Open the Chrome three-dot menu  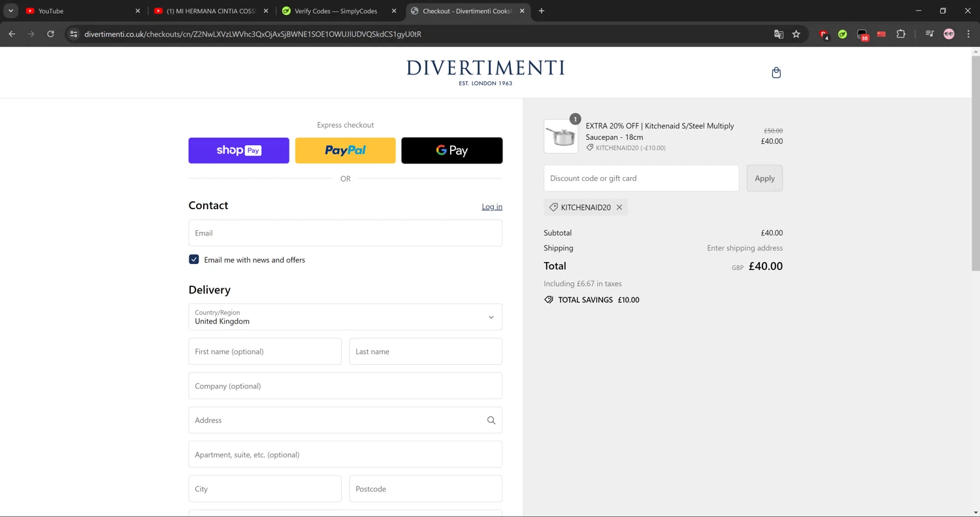coord(968,34)
